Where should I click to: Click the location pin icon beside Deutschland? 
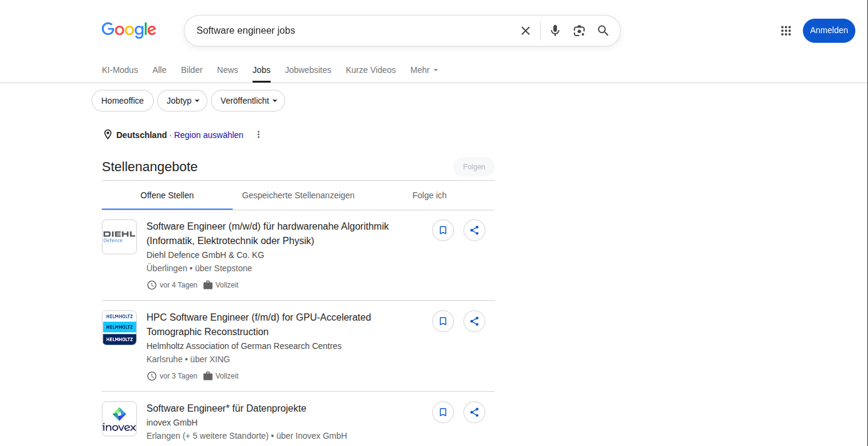(108, 134)
